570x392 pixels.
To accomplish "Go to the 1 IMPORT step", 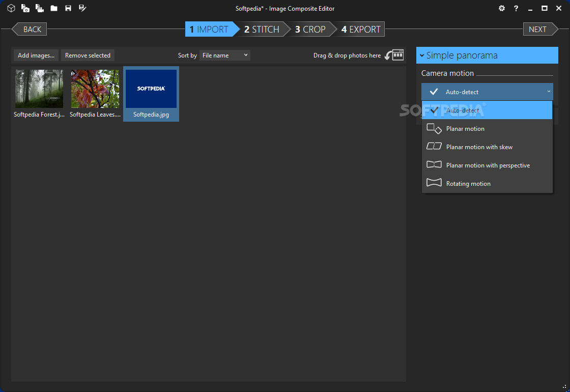I will tap(212, 29).
